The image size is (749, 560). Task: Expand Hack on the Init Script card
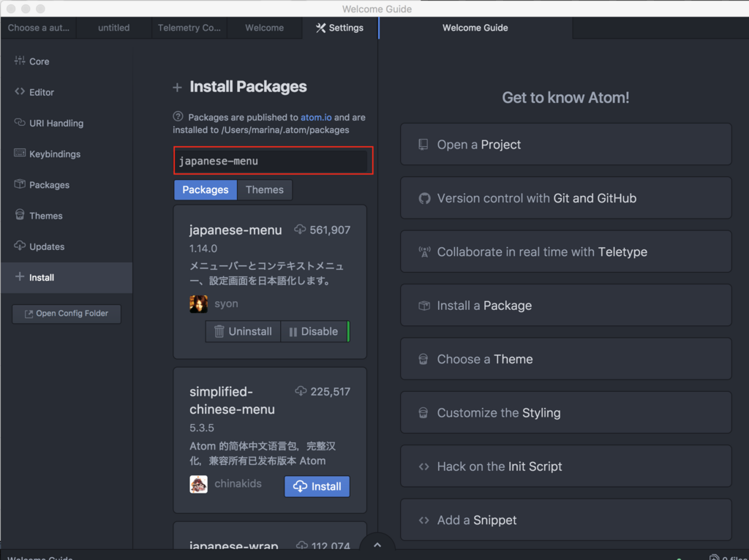coord(566,466)
